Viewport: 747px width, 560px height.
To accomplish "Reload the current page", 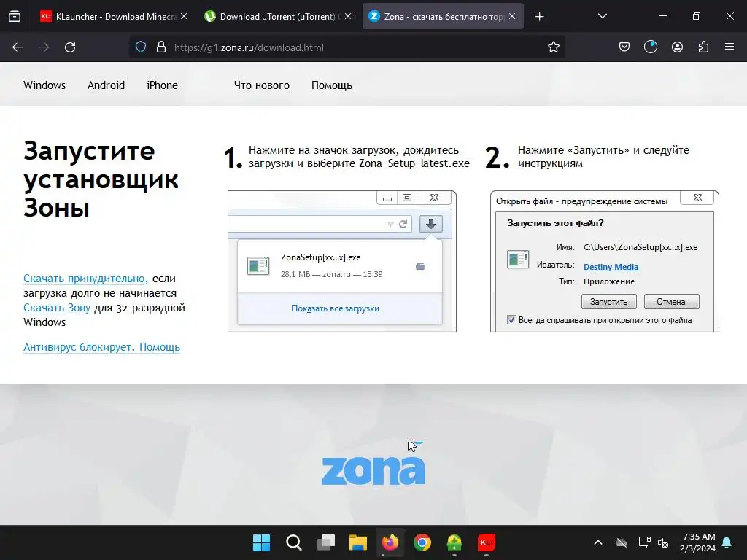I will pyautogui.click(x=70, y=47).
